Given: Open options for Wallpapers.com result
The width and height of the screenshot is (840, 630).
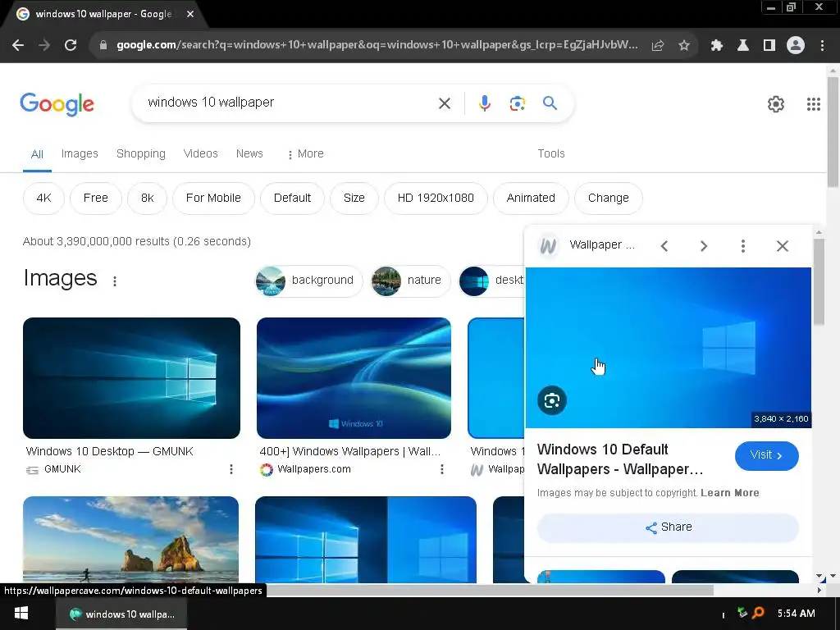Looking at the screenshot, I should pyautogui.click(x=442, y=469).
